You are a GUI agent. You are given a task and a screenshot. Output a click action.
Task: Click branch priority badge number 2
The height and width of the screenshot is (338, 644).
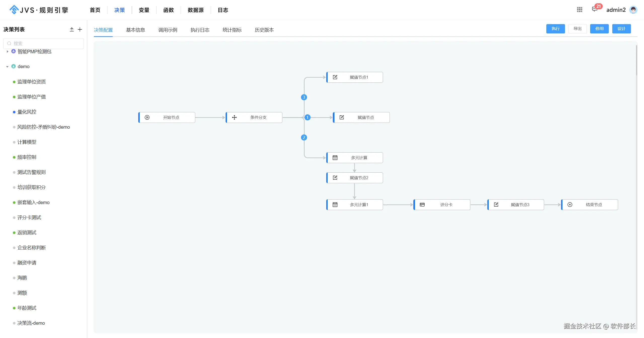pyautogui.click(x=304, y=137)
